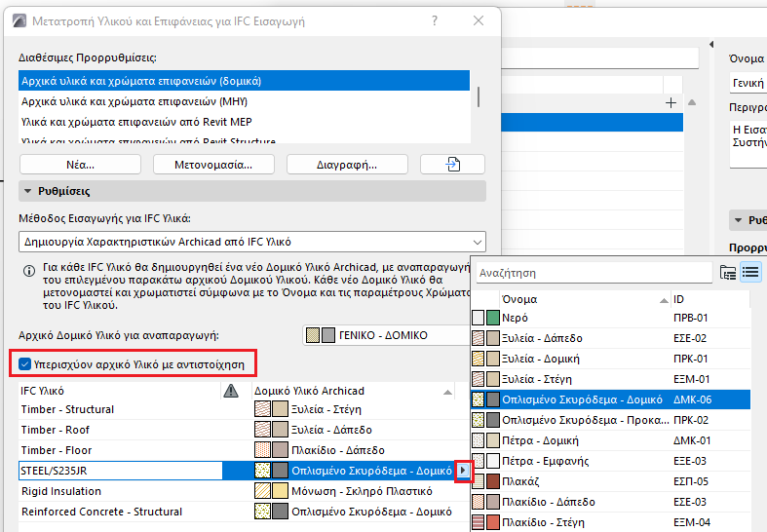Screen dimensions: 767x532
Task: Toggle Υπερισχύον αρχικό Υλικό με αντιστοίχηση checkbox
Action: [24, 363]
